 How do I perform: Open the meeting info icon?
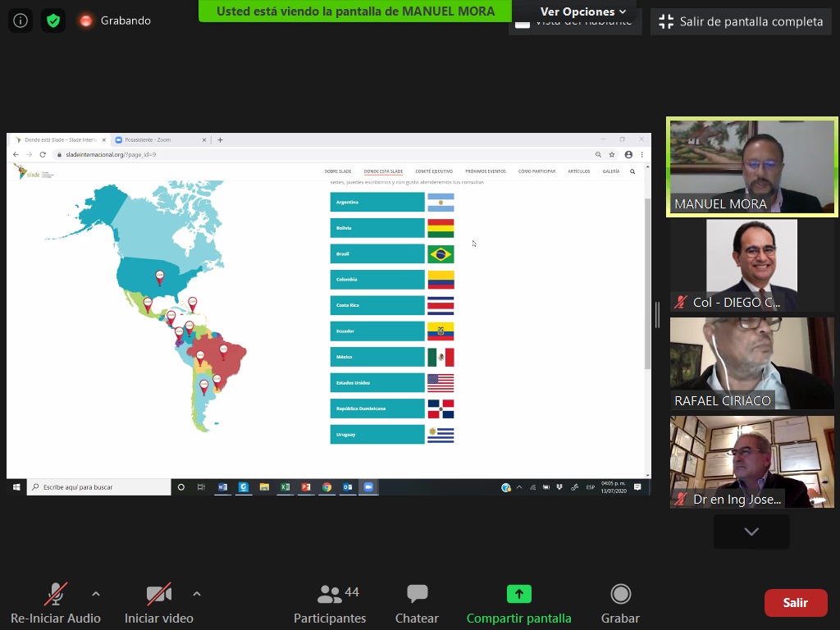(21, 21)
